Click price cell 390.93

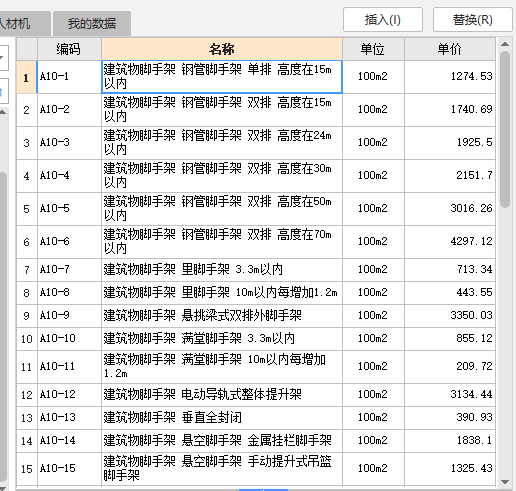tap(450, 418)
